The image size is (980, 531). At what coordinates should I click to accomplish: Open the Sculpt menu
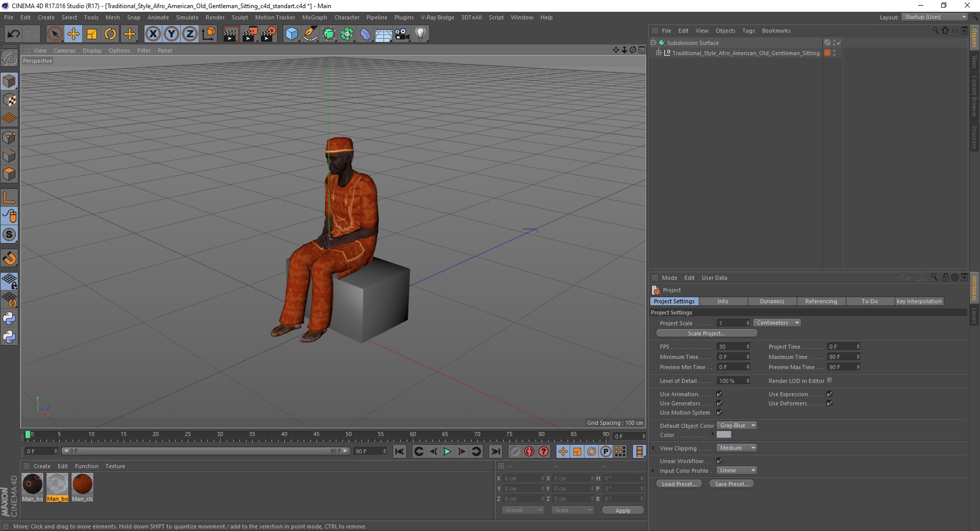[x=239, y=17]
